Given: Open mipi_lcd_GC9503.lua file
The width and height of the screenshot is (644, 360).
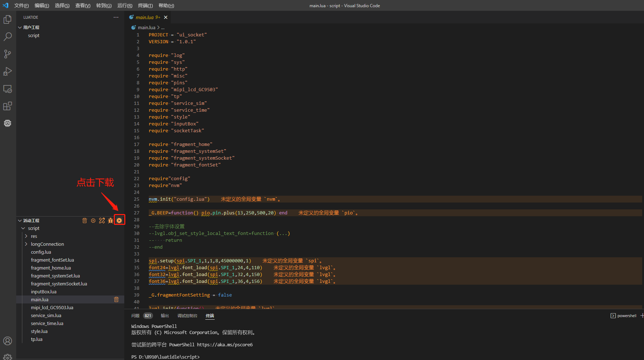Looking at the screenshot, I should 52,307.
